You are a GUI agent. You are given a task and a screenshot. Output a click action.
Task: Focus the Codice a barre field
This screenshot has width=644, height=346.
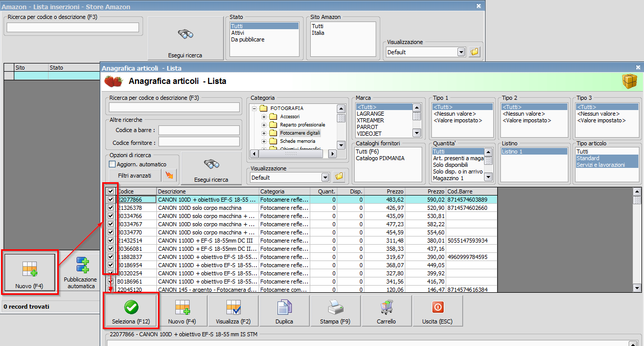pyautogui.click(x=199, y=130)
